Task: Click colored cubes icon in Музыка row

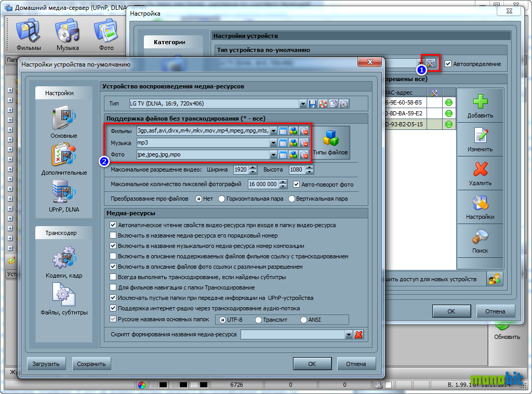Action: [294, 143]
